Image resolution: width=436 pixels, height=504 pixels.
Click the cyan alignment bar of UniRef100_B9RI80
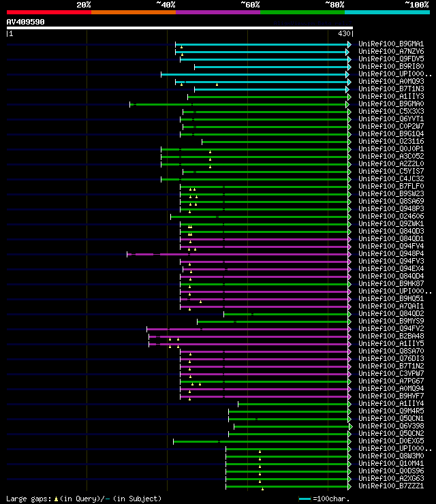[271, 67]
